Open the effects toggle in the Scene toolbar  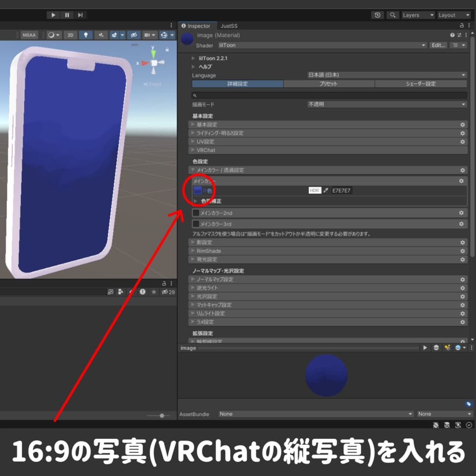pyautogui.click(x=115, y=34)
